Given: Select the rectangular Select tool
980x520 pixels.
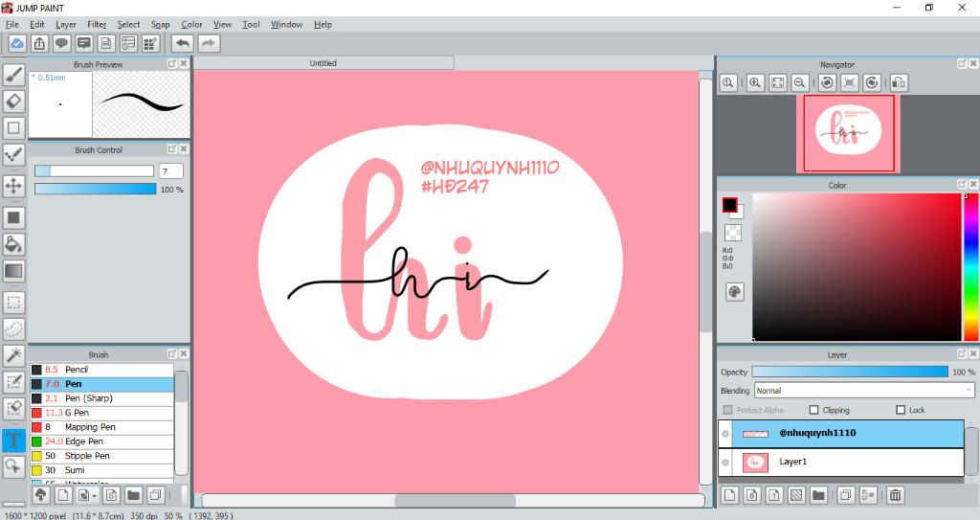Looking at the screenshot, I should tap(13, 303).
